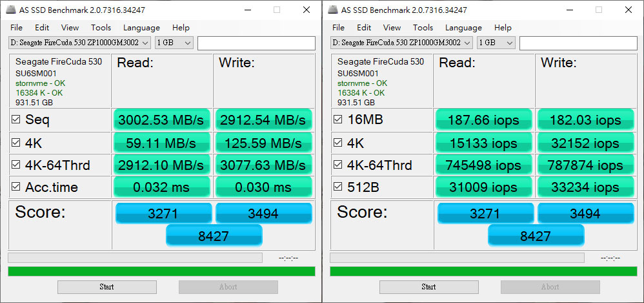This screenshot has height=303, width=644.
Task: Uncheck the 16MB checkbox in right window
Action: pos(337,120)
